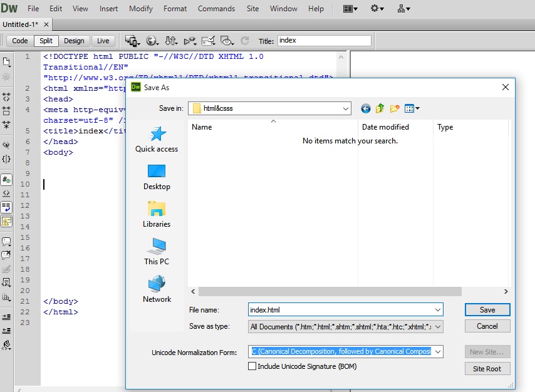Click the Save button

[487, 310]
